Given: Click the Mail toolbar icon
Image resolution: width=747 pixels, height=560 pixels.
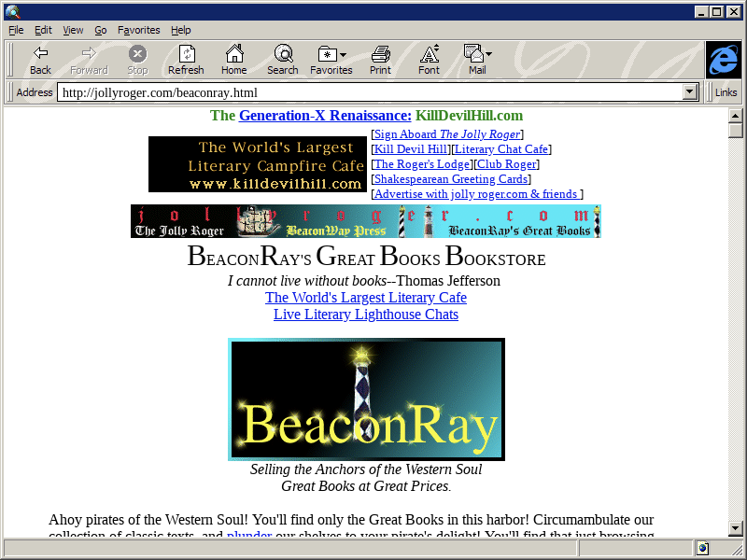Looking at the screenshot, I should tap(476, 54).
